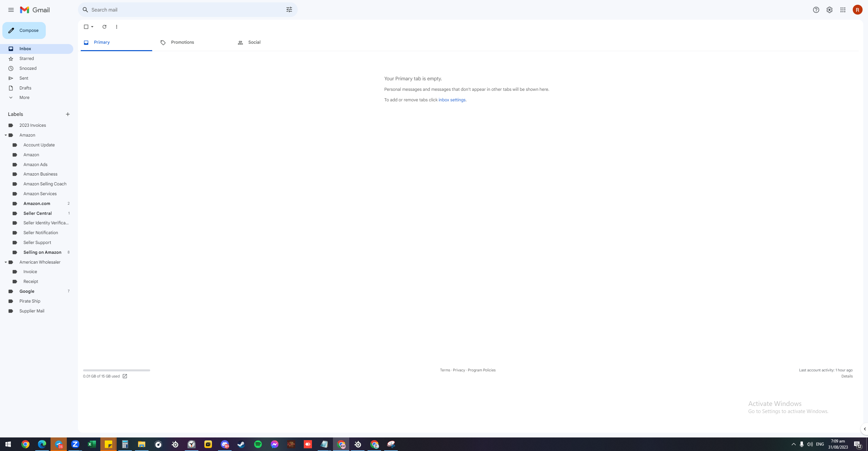Click the label icon beside Pirate Ship
The width and height of the screenshot is (868, 451).
[11, 301]
